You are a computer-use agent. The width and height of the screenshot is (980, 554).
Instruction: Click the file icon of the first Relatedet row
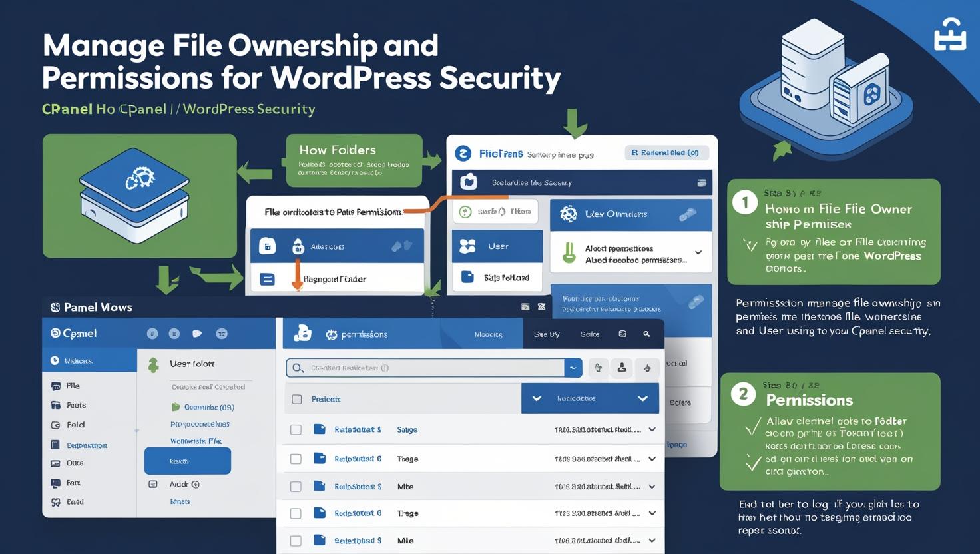coord(320,429)
